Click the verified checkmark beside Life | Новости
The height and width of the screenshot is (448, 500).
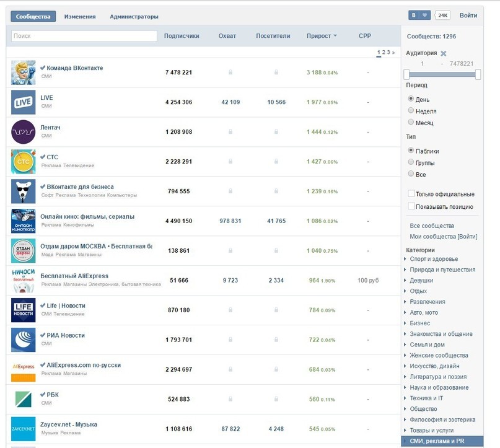pyautogui.click(x=43, y=305)
